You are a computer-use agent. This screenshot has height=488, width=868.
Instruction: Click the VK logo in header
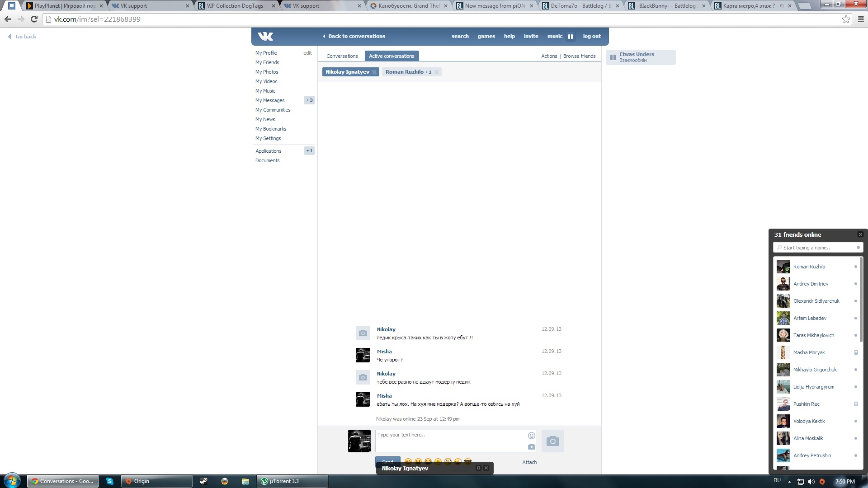265,37
